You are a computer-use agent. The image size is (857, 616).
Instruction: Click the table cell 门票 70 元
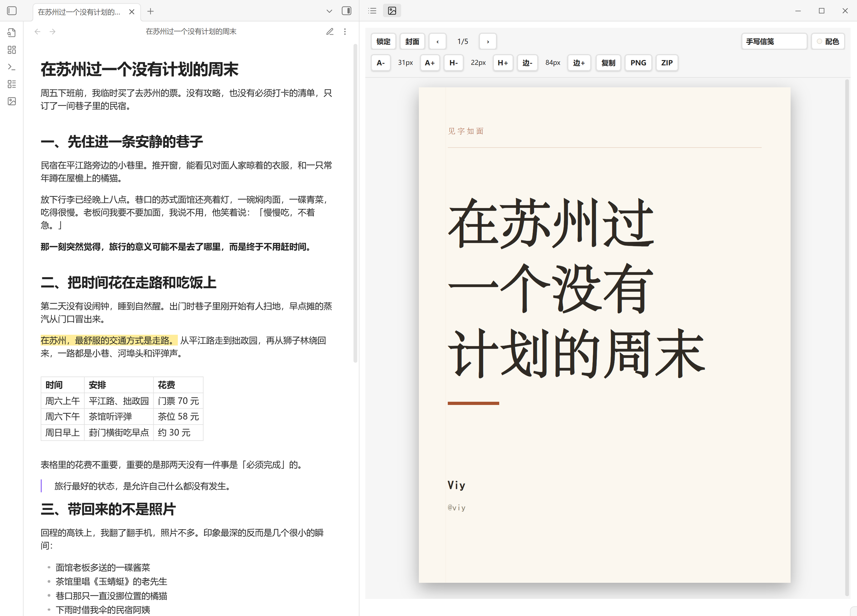(x=178, y=401)
